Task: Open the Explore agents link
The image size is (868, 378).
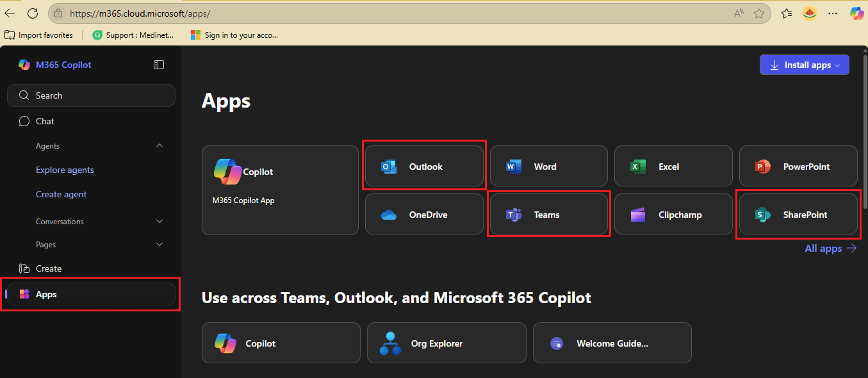Action: pyautogui.click(x=65, y=170)
